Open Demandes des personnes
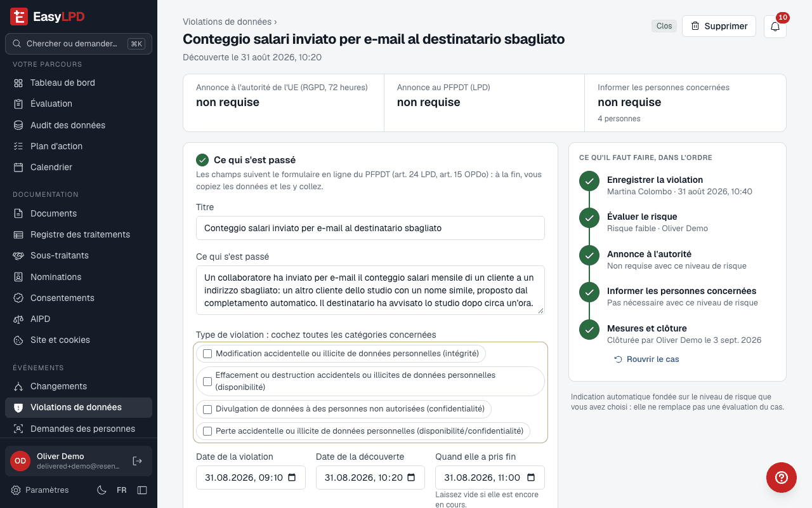Viewport: 812px width, 508px height. (79, 429)
